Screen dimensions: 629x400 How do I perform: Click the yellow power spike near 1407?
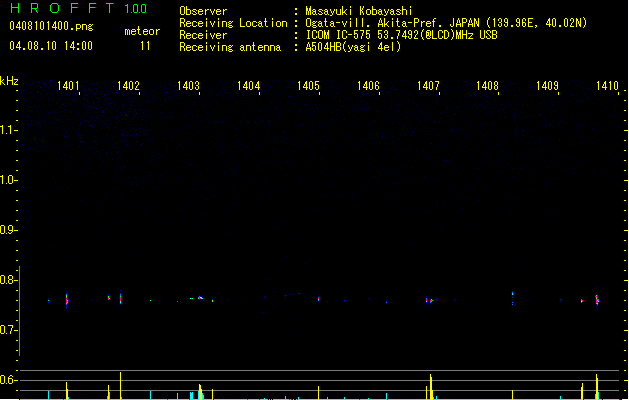tap(431, 387)
